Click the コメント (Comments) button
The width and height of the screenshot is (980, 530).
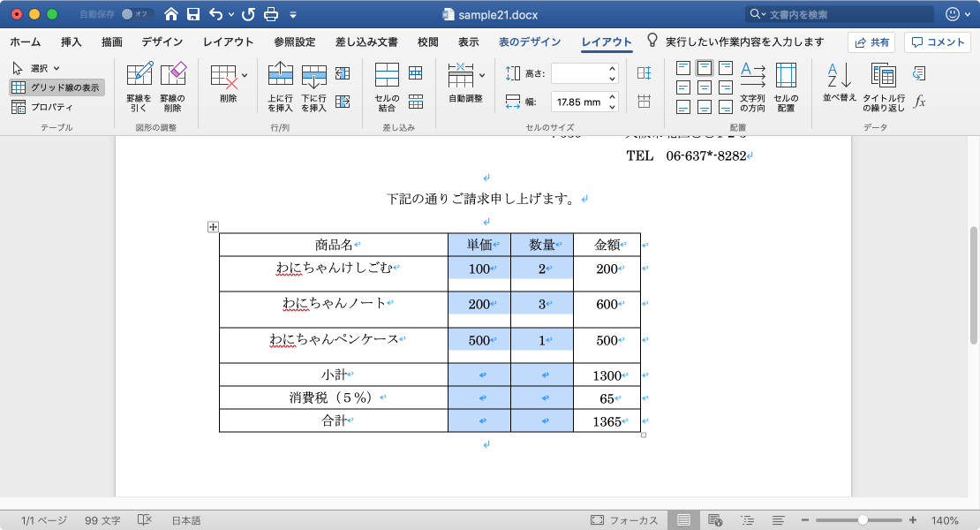937,42
